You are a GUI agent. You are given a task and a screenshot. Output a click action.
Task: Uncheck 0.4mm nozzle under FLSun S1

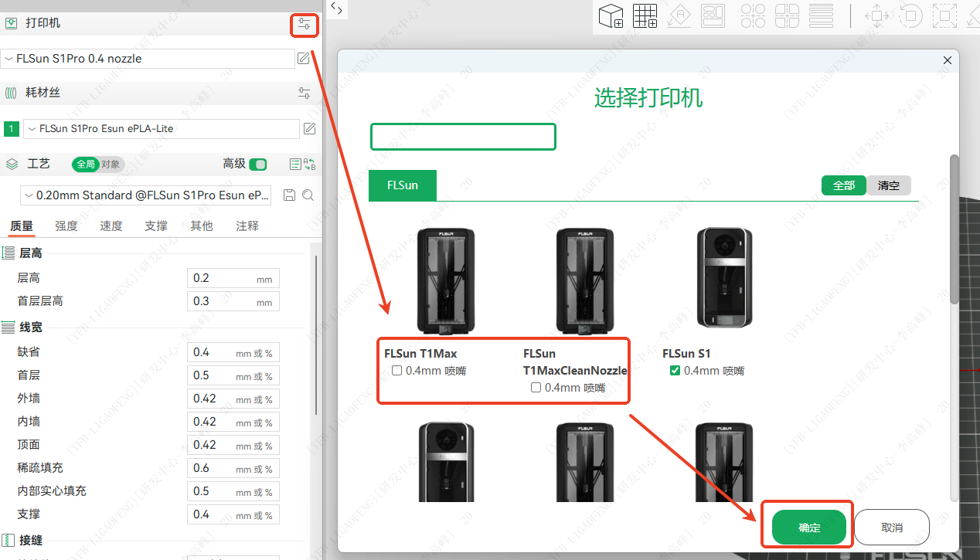675,371
